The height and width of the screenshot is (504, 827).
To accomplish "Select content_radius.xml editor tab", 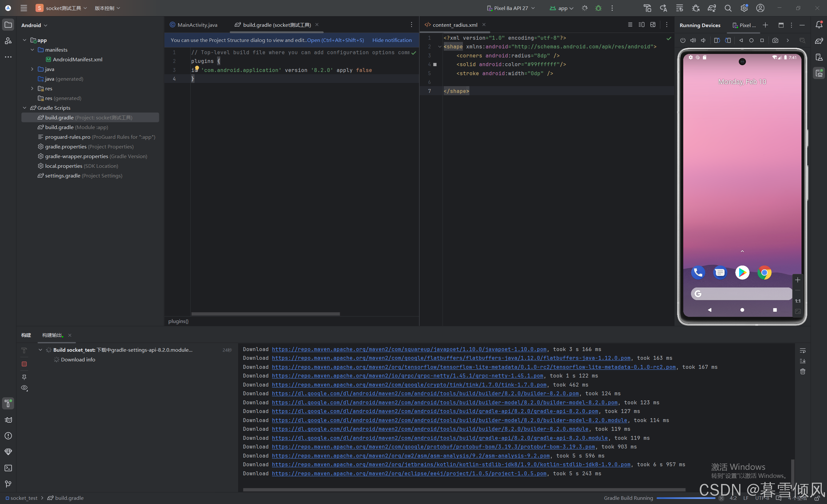I will coord(455,25).
